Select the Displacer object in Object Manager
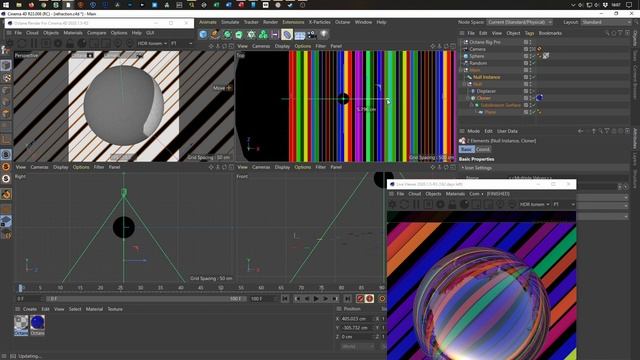The width and height of the screenshot is (640, 360). click(486, 91)
